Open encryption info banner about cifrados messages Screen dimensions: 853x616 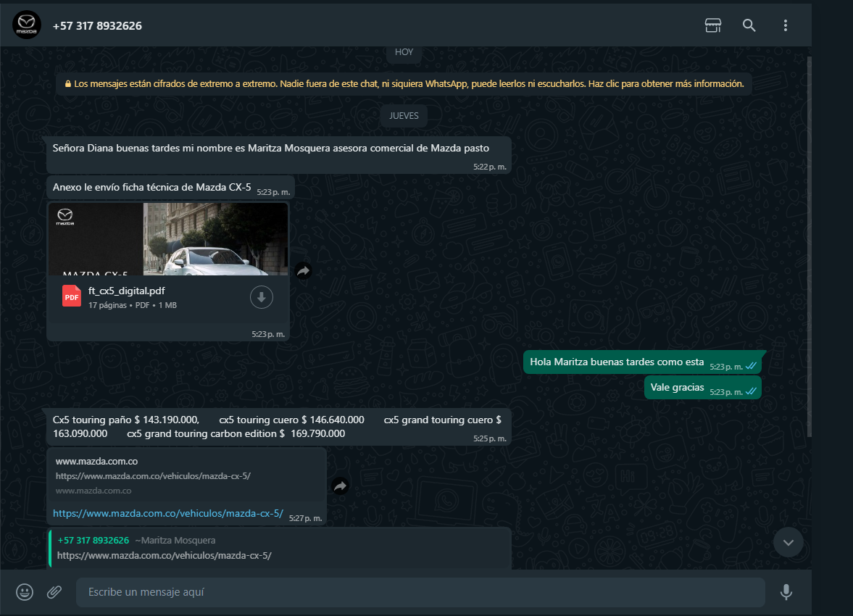(404, 84)
